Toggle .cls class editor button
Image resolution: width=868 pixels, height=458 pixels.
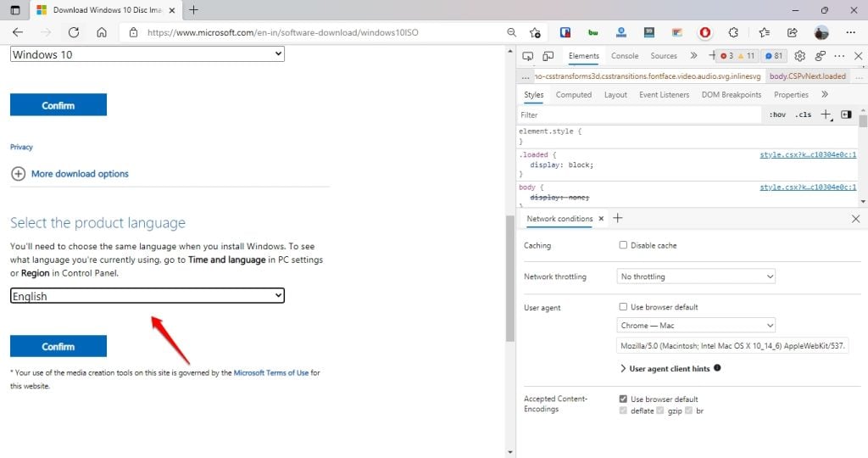tap(804, 114)
